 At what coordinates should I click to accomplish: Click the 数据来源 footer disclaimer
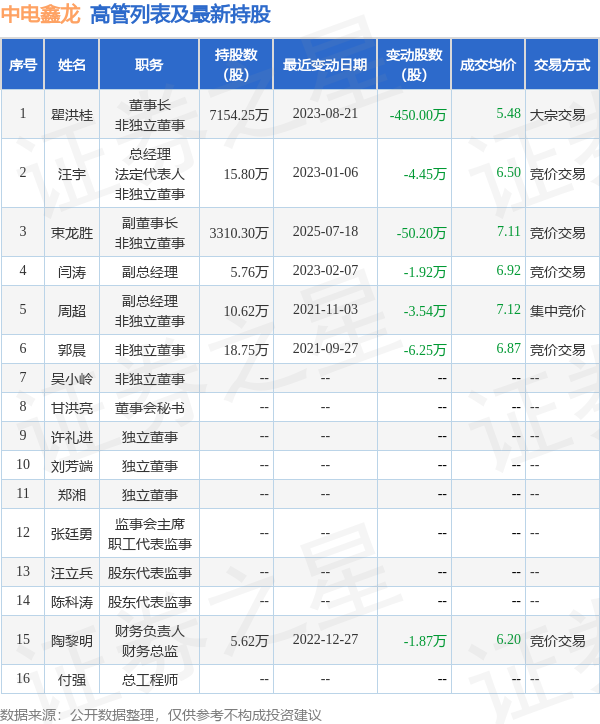[x=161, y=715]
